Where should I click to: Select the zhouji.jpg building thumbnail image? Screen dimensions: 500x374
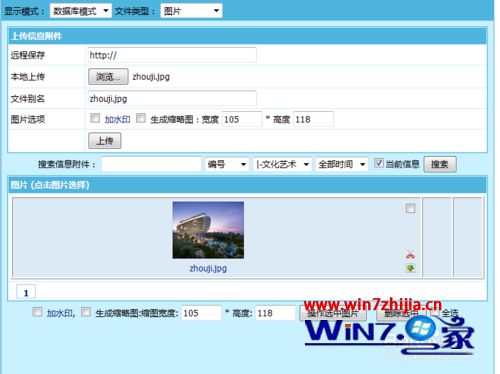208,230
